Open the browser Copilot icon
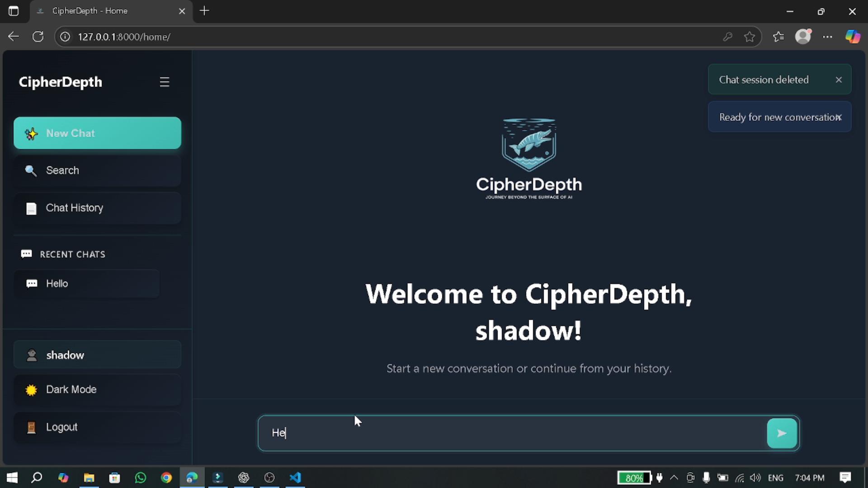The width and height of the screenshot is (868, 488). (853, 37)
